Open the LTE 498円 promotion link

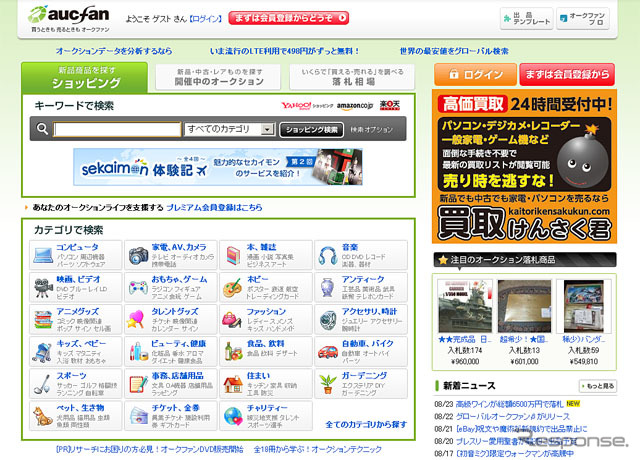[284, 51]
